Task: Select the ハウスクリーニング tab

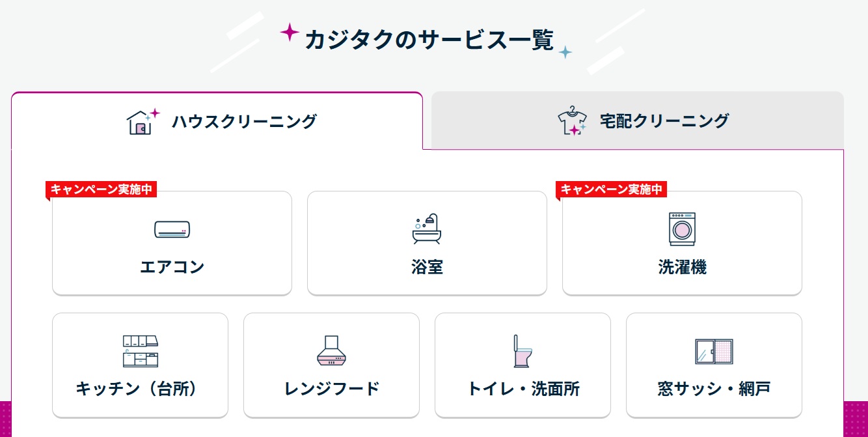Action: (x=244, y=121)
